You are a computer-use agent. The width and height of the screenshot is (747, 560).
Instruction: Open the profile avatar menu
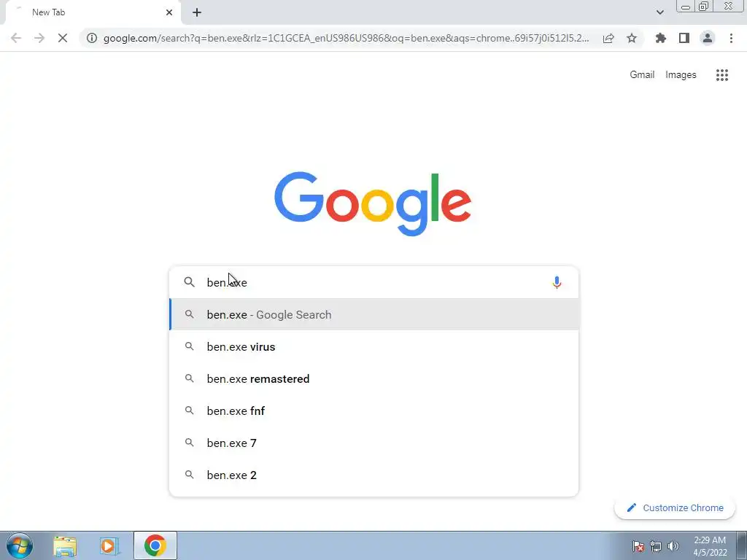tap(708, 38)
